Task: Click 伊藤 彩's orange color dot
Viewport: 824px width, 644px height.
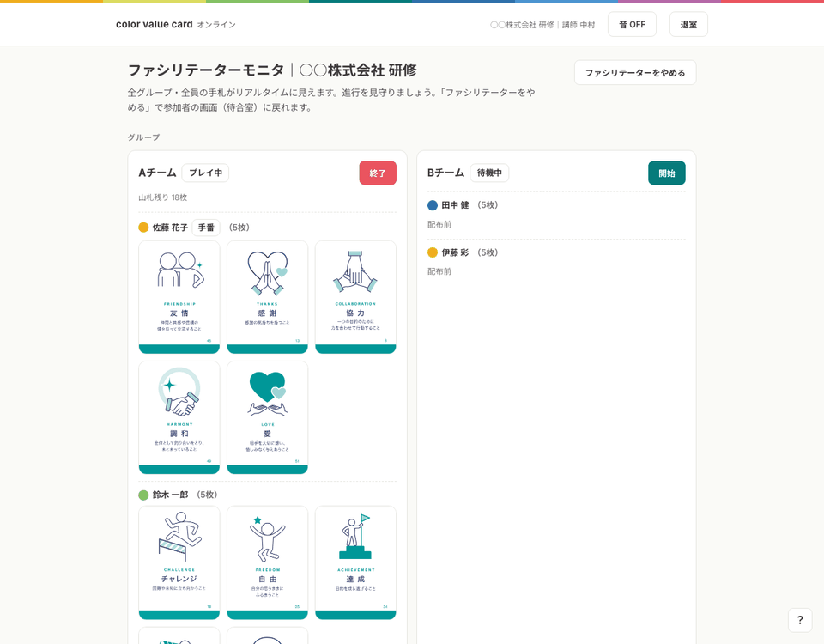Action: pyautogui.click(x=433, y=252)
